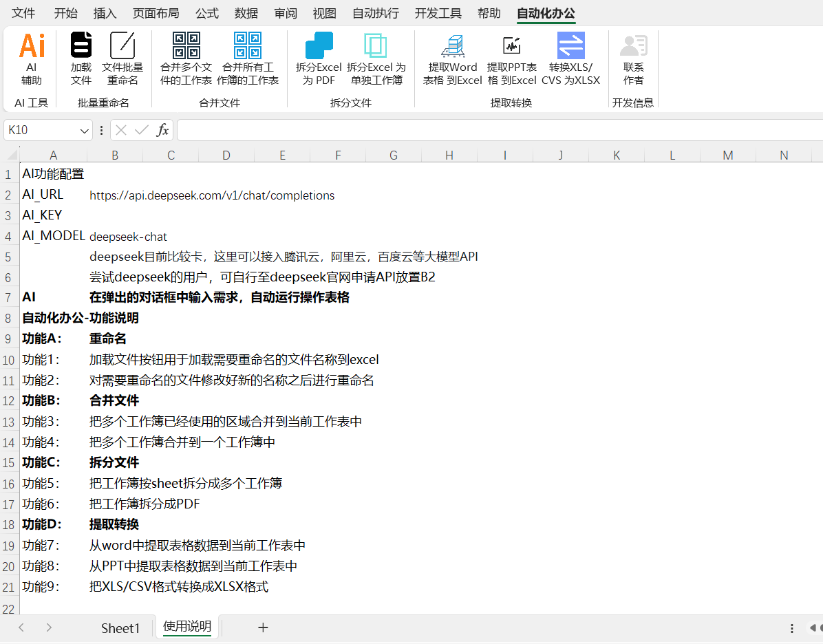The width and height of the screenshot is (823, 644).
Task: Open the 文件 menu
Action: point(23,13)
